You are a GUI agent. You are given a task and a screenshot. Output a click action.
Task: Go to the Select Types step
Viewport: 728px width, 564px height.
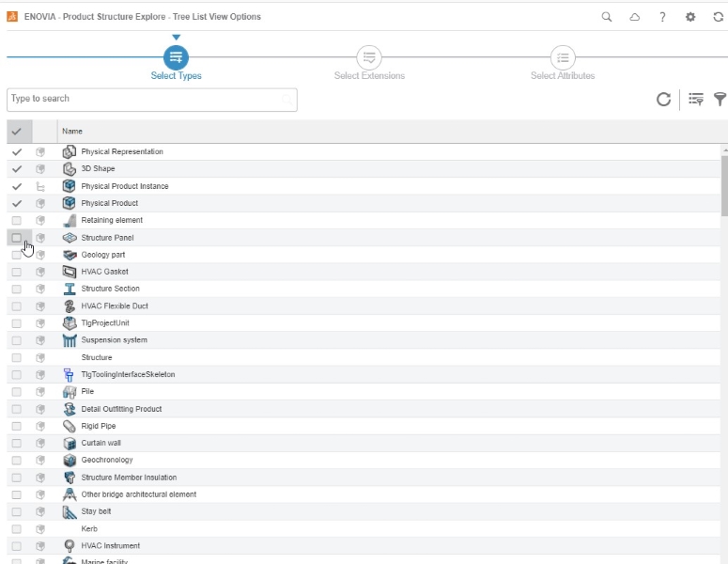pyautogui.click(x=176, y=57)
